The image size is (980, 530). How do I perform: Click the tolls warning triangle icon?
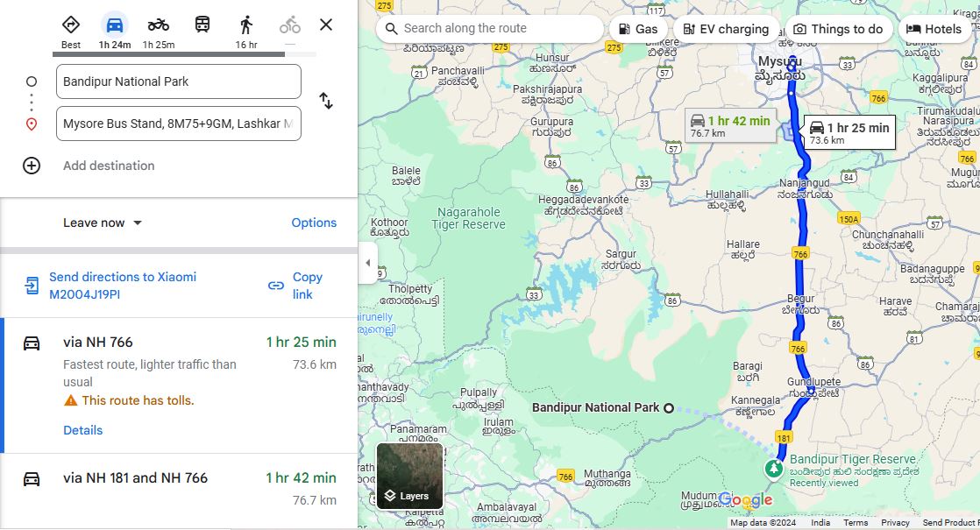[x=71, y=400]
